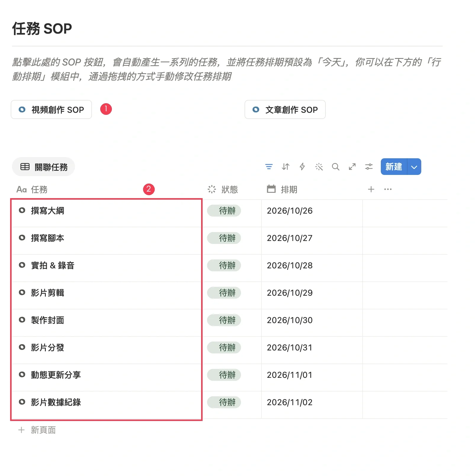The height and width of the screenshot is (476, 476).
Task: Click the 排期 column header
Action: point(282,190)
